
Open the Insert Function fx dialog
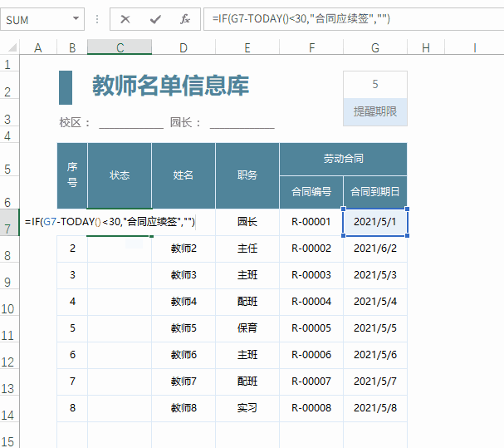(184, 18)
